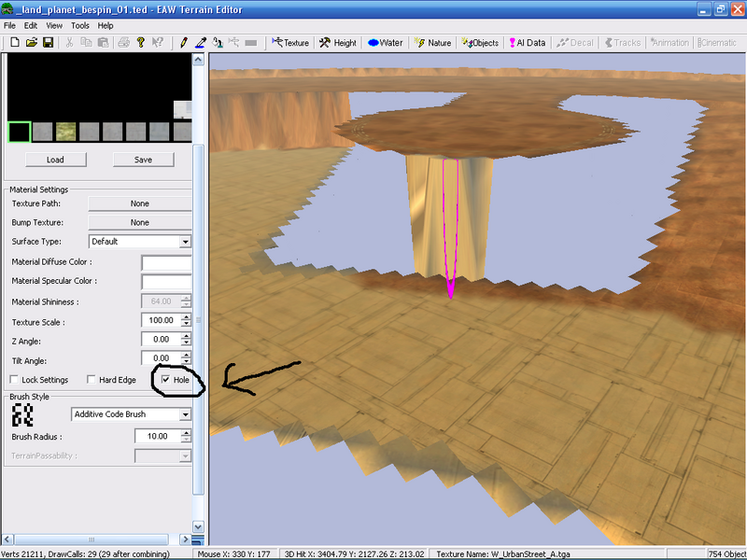Screen dimensions: 747x560
Task: Pick the Material Specular Color swatch
Action: [x=166, y=282]
